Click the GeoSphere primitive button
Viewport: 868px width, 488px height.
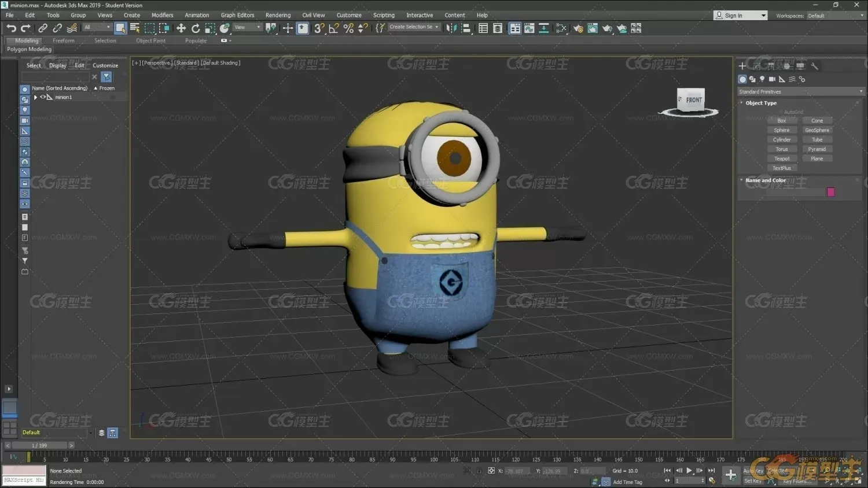[817, 130]
